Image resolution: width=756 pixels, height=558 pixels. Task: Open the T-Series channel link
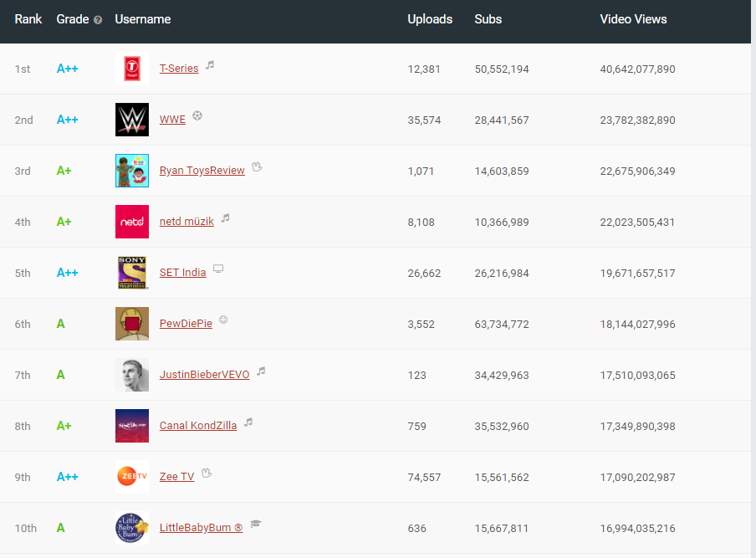(x=179, y=69)
